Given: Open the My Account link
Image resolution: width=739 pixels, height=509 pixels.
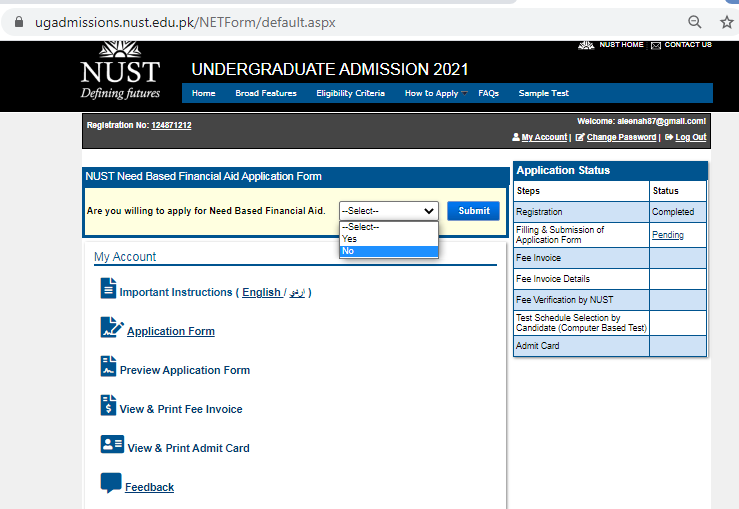Looking at the screenshot, I should (544, 137).
